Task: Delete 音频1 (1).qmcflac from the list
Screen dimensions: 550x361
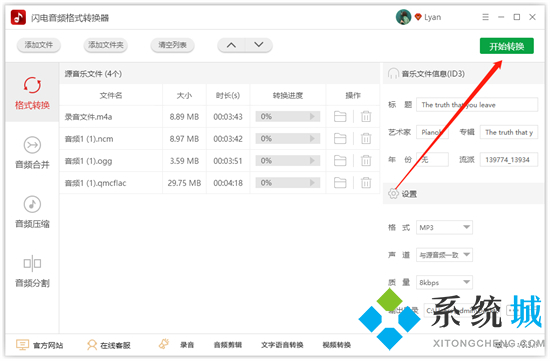Action: [x=366, y=183]
